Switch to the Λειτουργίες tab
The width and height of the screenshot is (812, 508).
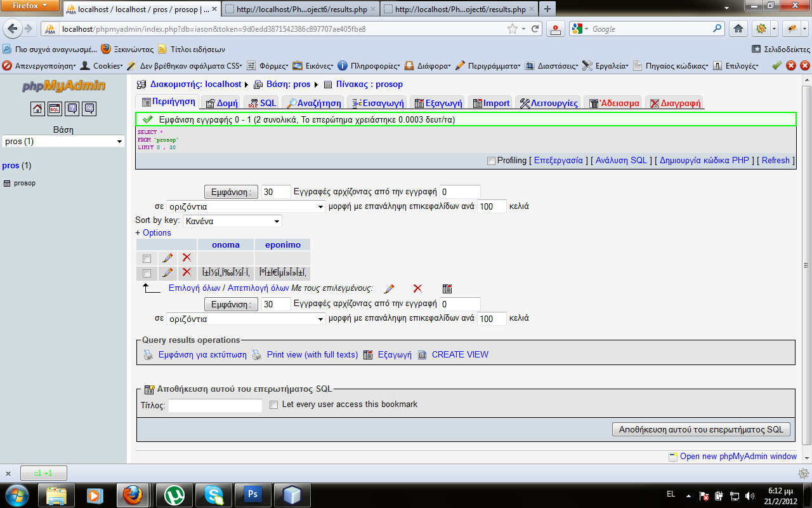click(x=548, y=103)
